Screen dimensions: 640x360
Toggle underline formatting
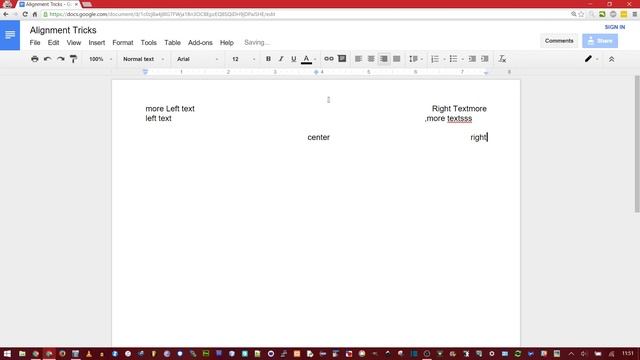293,59
